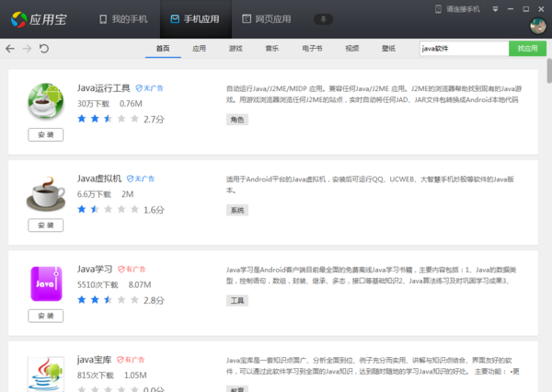Click the 1.6分 star rating
This screenshot has width=552, height=392.
pyautogui.click(x=121, y=210)
